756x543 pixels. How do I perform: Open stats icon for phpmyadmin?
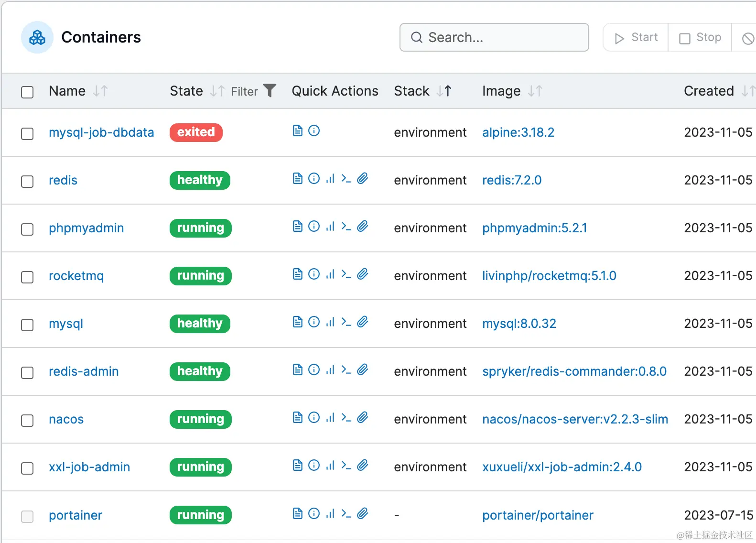pyautogui.click(x=330, y=226)
